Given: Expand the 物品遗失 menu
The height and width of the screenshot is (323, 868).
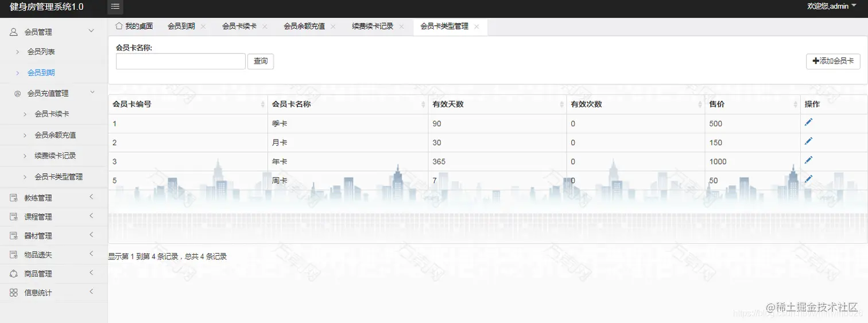Looking at the screenshot, I should 91,254.
